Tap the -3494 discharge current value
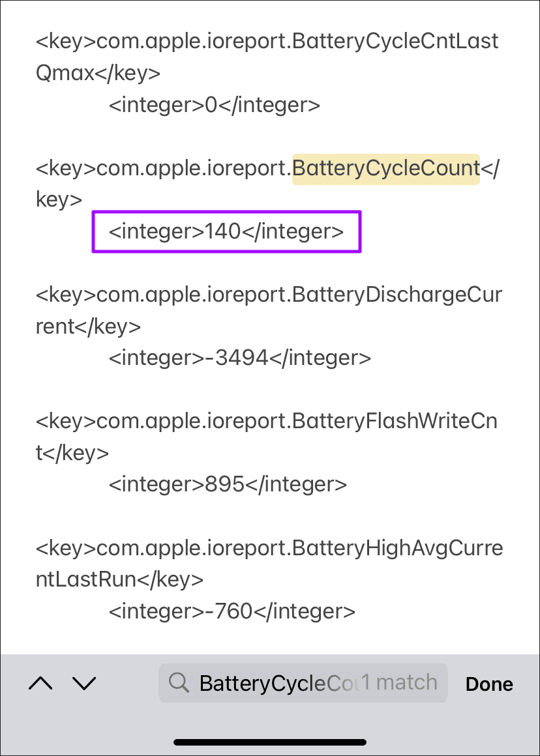This screenshot has width=540, height=756. click(239, 357)
